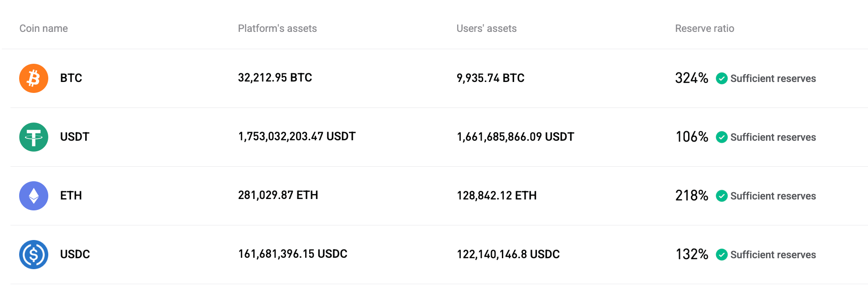
Task: Click the green checkmark beside BTC reserves
Action: click(x=722, y=78)
